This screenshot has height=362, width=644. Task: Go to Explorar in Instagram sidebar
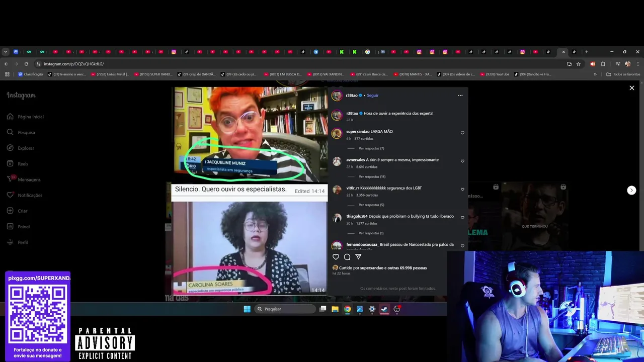click(x=21, y=148)
